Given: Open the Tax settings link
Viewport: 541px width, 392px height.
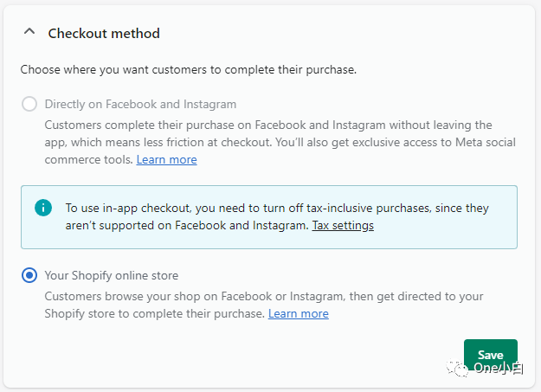Looking at the screenshot, I should point(343,225).
